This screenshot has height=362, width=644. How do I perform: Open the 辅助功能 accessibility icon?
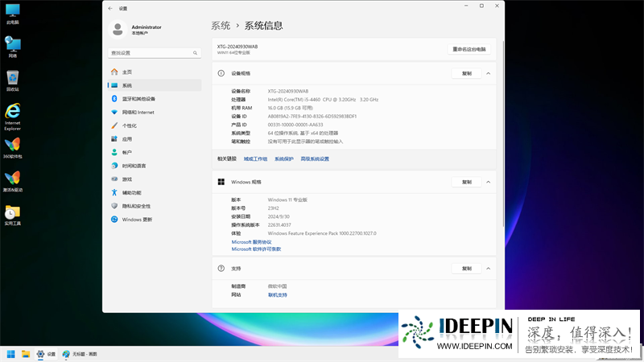coord(114,192)
